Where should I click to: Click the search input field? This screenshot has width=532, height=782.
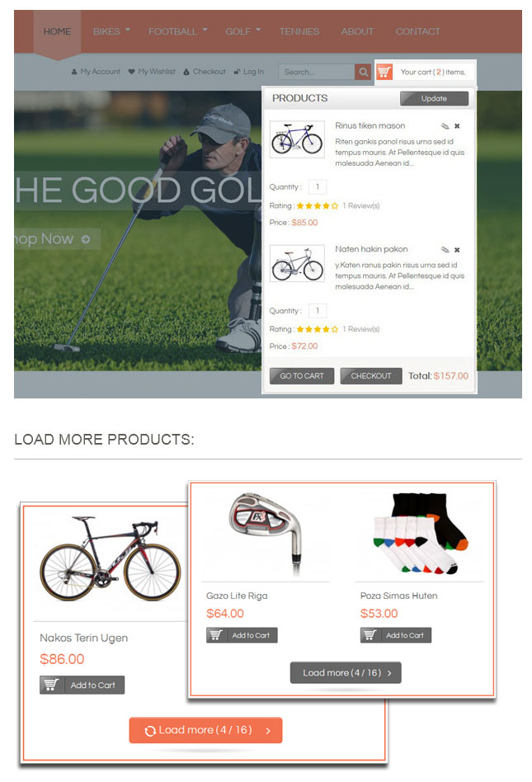tap(317, 72)
